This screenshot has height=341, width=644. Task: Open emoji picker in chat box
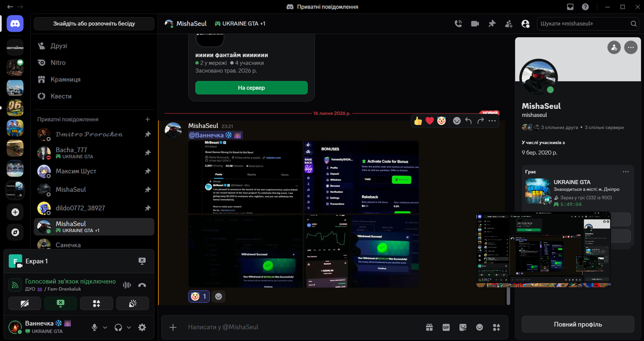pos(479,327)
